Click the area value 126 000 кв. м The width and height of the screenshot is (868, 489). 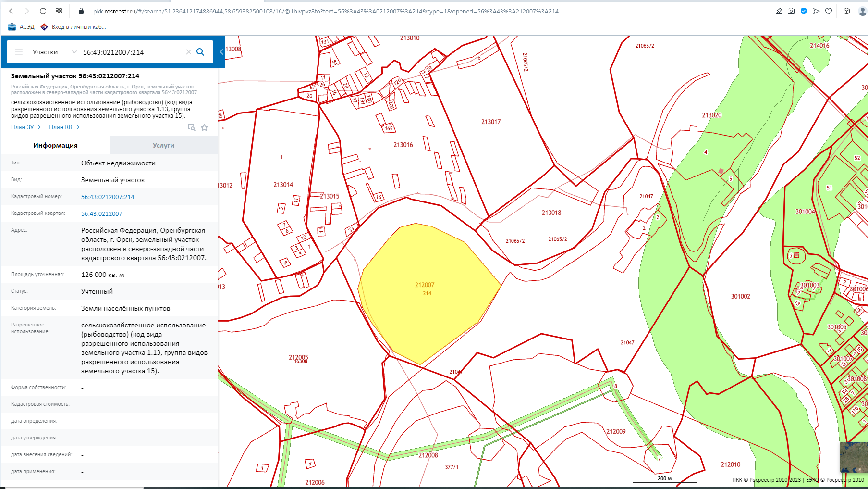point(102,275)
